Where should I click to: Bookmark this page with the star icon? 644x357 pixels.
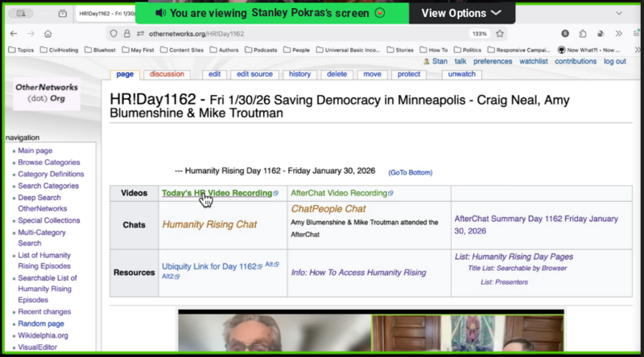tap(499, 34)
